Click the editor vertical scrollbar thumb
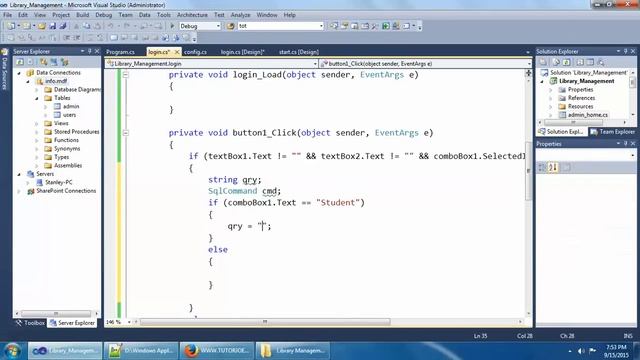 pos(529,171)
